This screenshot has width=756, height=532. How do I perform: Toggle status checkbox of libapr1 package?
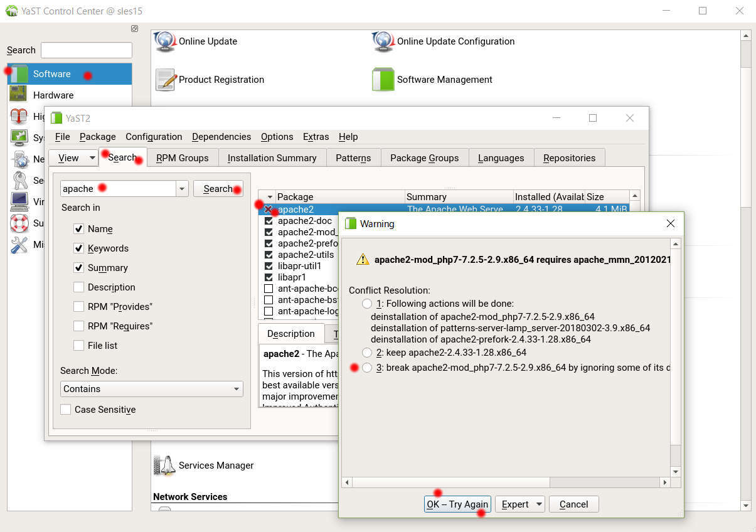click(x=269, y=277)
